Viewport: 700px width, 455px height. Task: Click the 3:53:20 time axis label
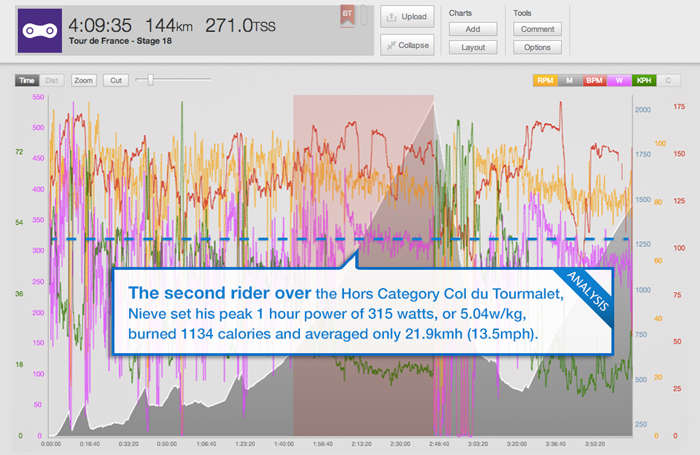(595, 444)
